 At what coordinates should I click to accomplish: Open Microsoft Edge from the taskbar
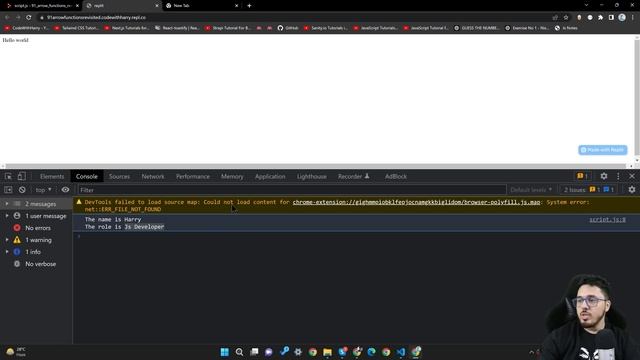click(371, 352)
